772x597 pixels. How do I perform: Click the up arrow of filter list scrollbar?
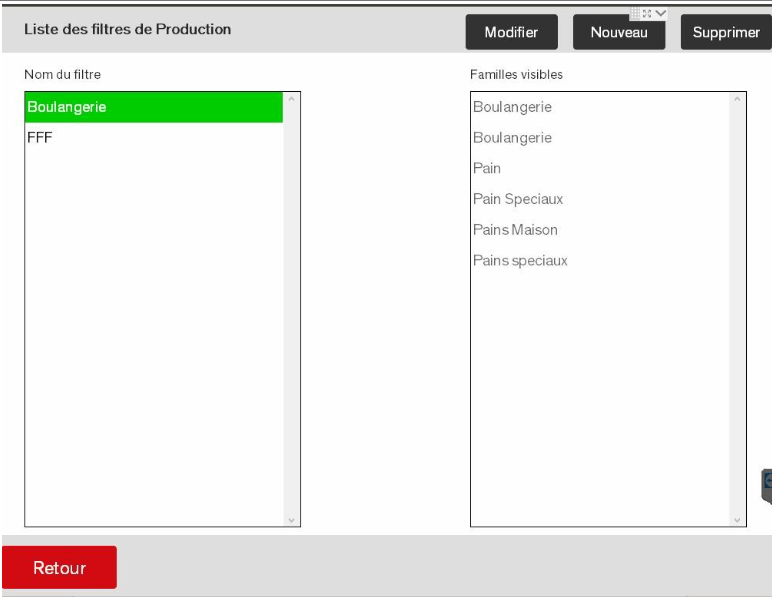click(x=292, y=99)
